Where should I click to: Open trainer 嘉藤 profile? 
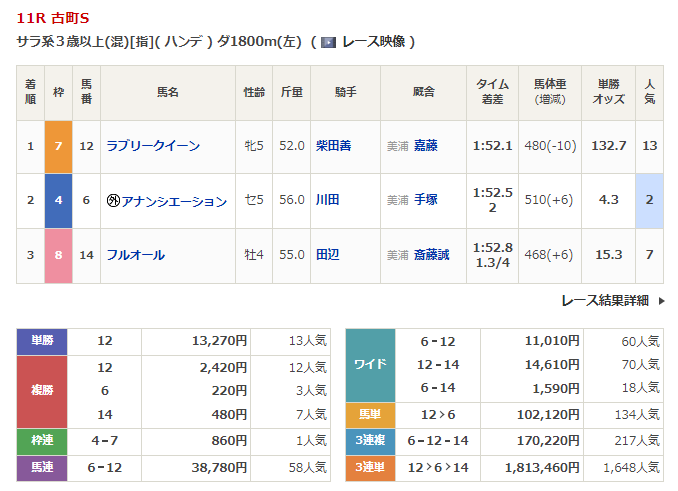[425, 146]
